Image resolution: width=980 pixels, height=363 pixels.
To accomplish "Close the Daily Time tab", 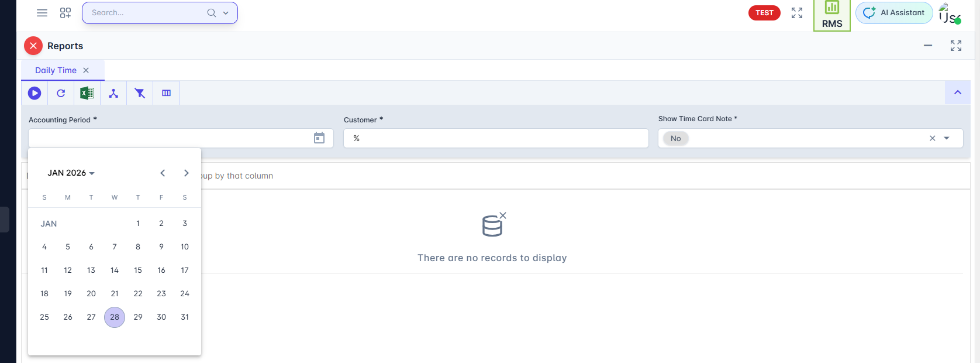I will 86,70.
